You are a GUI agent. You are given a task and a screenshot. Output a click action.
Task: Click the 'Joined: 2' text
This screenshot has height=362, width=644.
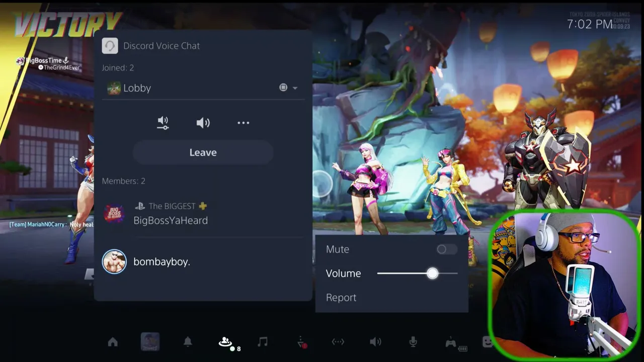118,68
